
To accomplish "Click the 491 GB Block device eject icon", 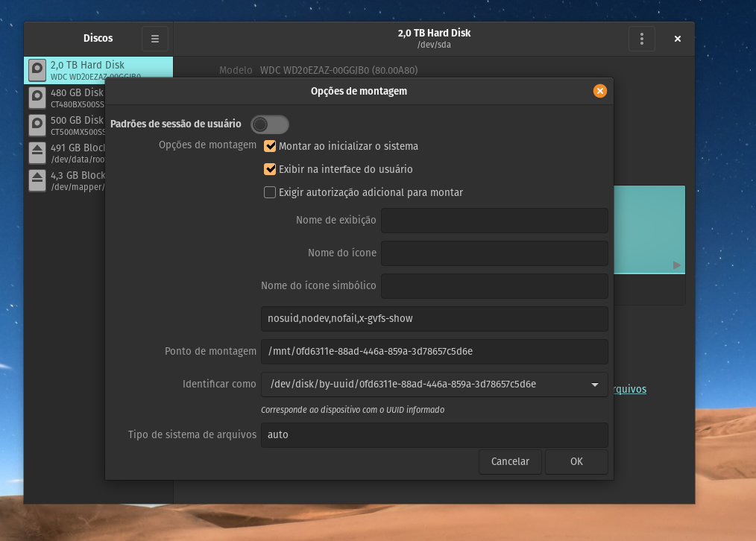I will pos(37,154).
